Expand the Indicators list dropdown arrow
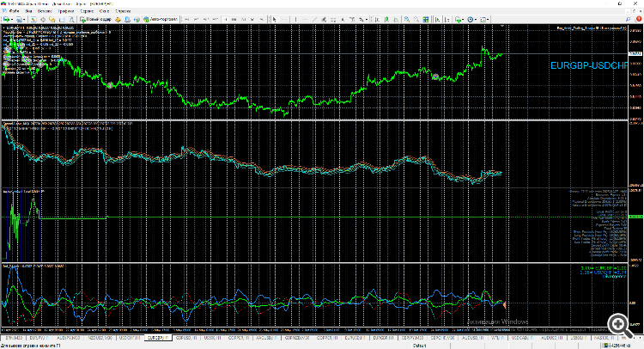This screenshot has width=644, height=349. point(463,19)
